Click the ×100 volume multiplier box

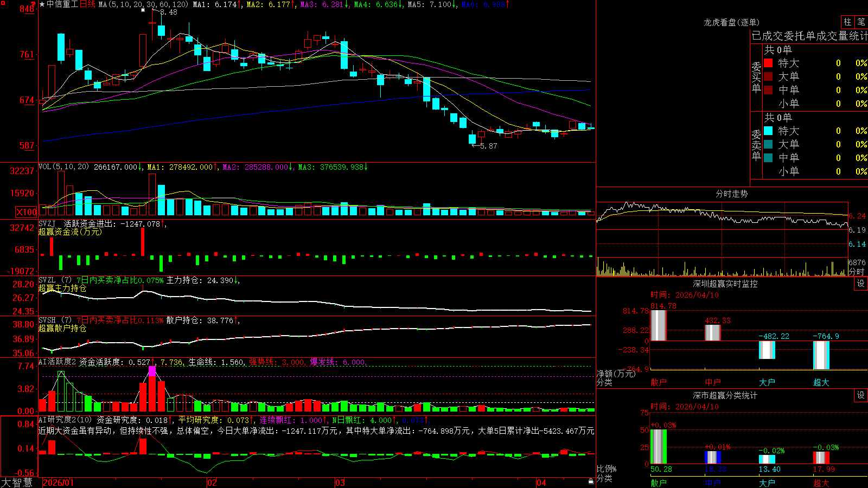click(26, 212)
